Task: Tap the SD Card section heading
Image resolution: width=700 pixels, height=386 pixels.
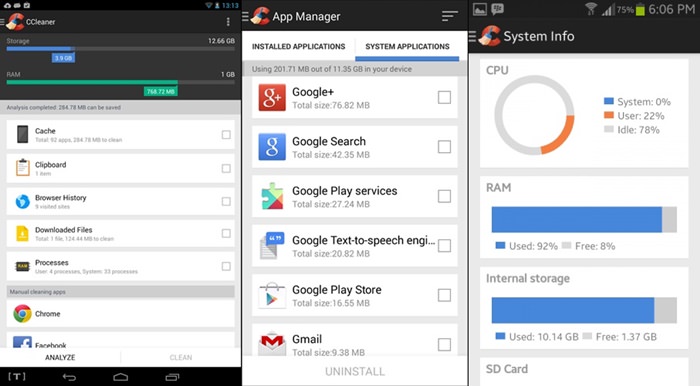Action: [x=507, y=369]
